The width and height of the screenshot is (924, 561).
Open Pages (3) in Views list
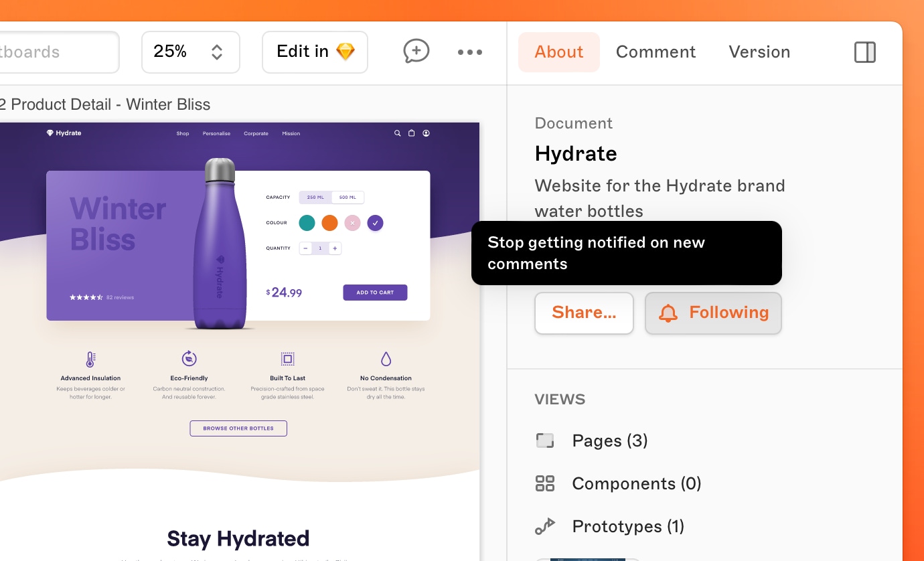tap(609, 441)
